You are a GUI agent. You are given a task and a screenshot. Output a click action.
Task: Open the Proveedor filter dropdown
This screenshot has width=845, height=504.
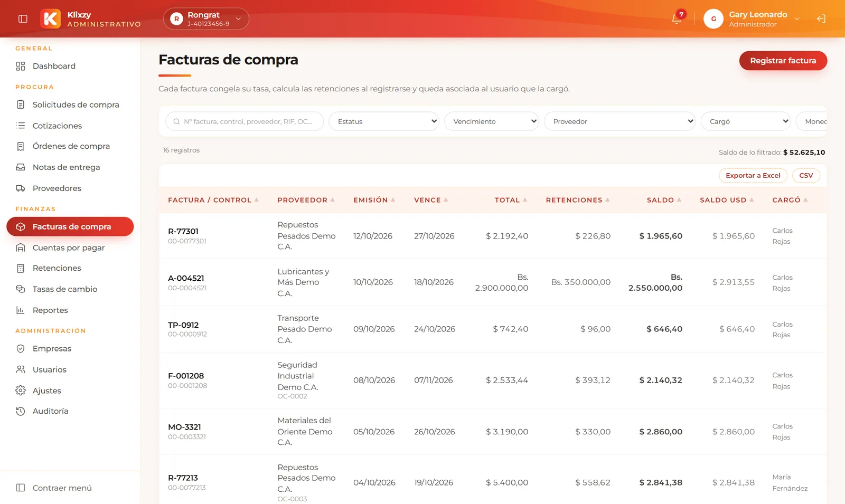point(619,121)
